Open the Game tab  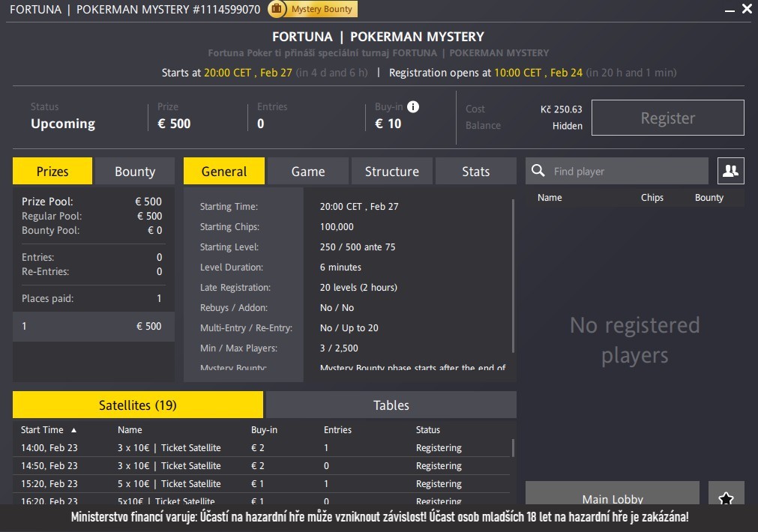coord(308,171)
